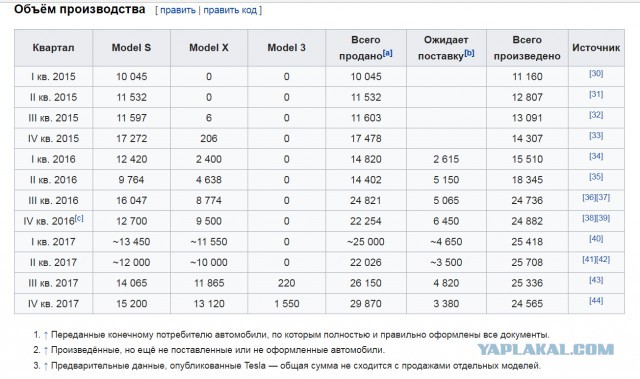The height and width of the screenshot is (379, 640).
Task: Select the 'Всего произведено' column header
Action: click(x=527, y=48)
